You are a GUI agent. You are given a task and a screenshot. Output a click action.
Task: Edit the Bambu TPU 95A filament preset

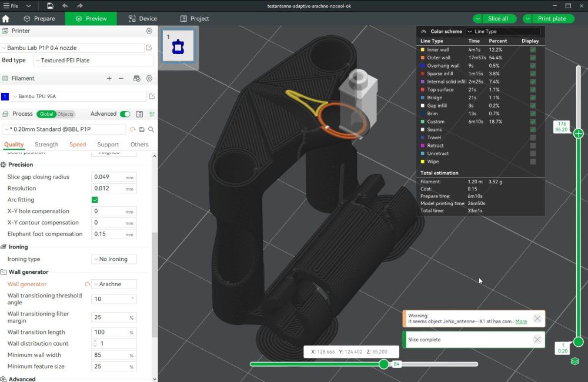(x=152, y=96)
